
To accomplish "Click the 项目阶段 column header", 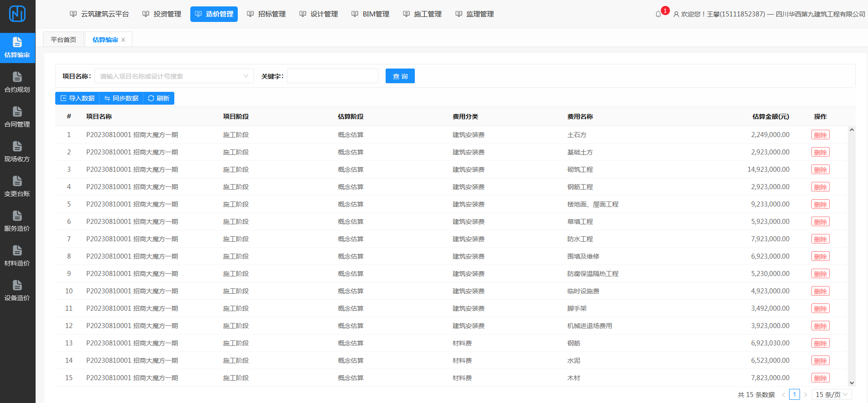I will (236, 117).
